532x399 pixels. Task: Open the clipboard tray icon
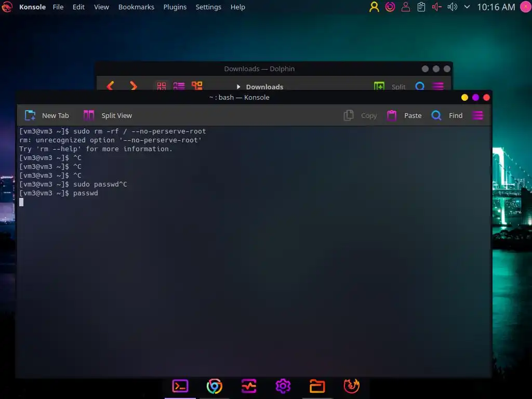click(x=421, y=7)
